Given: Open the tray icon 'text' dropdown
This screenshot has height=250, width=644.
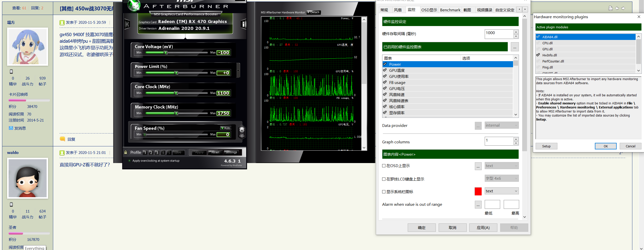Looking at the screenshot, I should [x=502, y=191].
